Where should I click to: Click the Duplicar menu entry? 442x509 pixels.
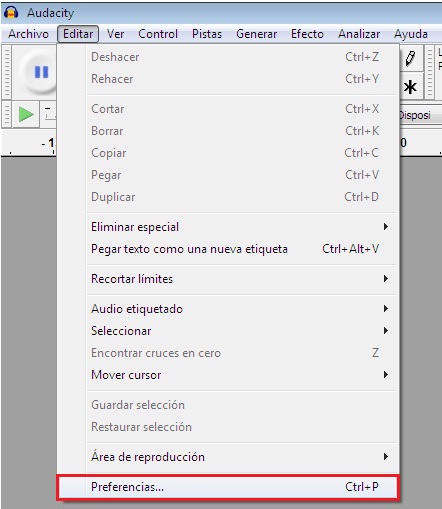[228, 197]
